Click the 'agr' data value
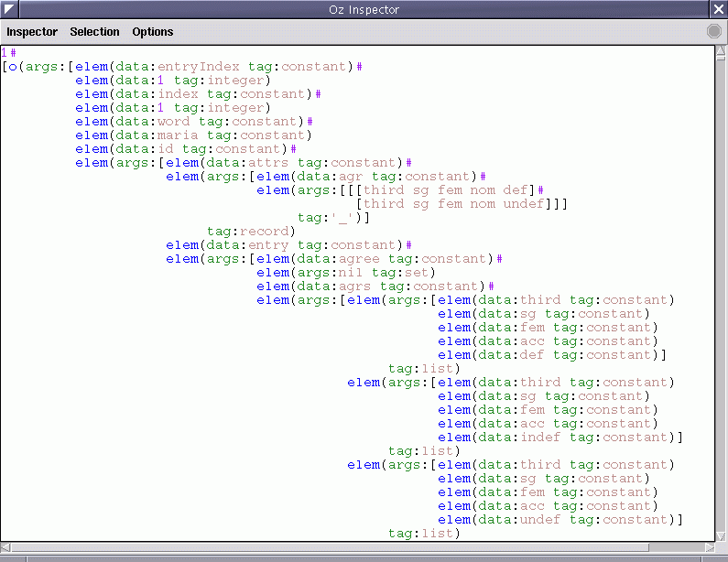Image resolution: width=728 pixels, height=562 pixels. [x=351, y=177]
